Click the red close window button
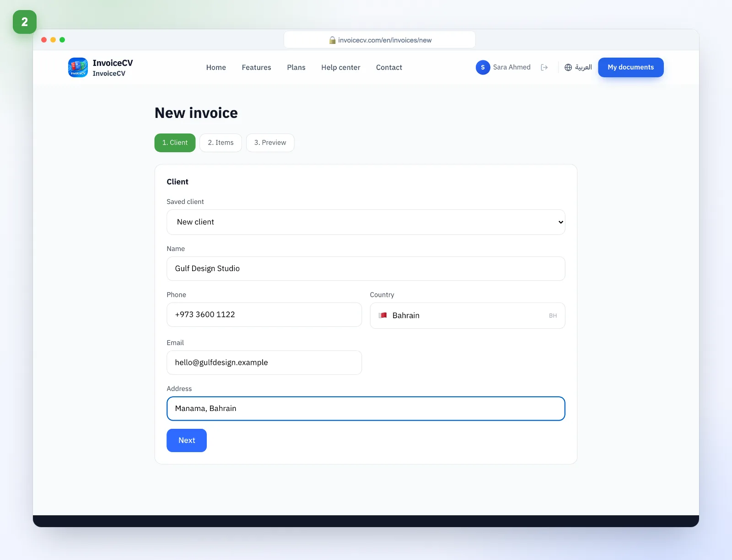 (x=44, y=40)
